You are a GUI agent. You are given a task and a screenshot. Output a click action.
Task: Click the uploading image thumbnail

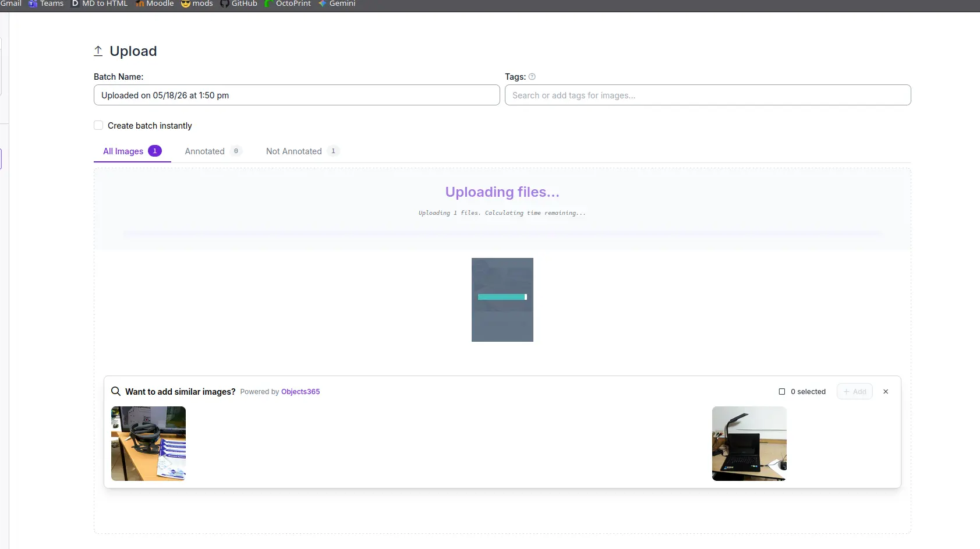[x=503, y=300]
